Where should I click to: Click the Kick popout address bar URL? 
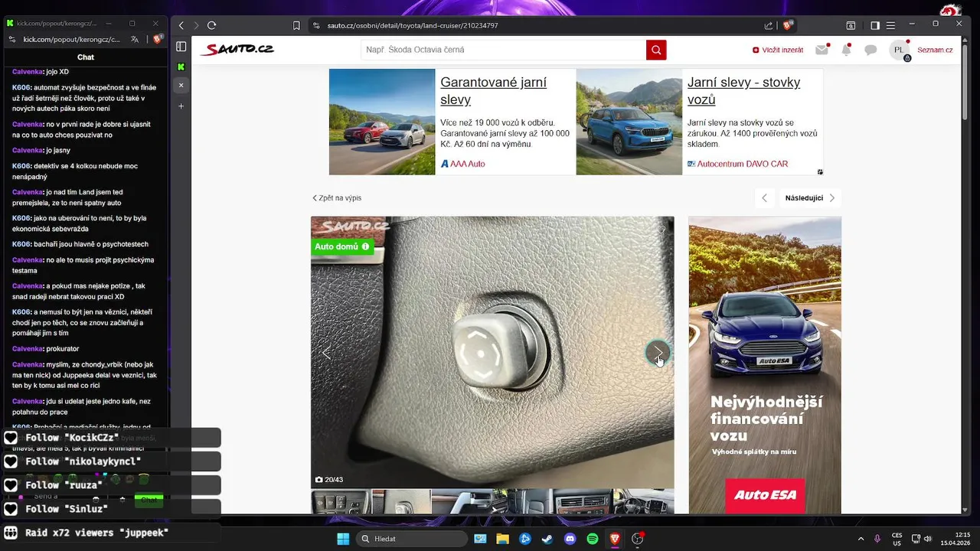point(71,39)
